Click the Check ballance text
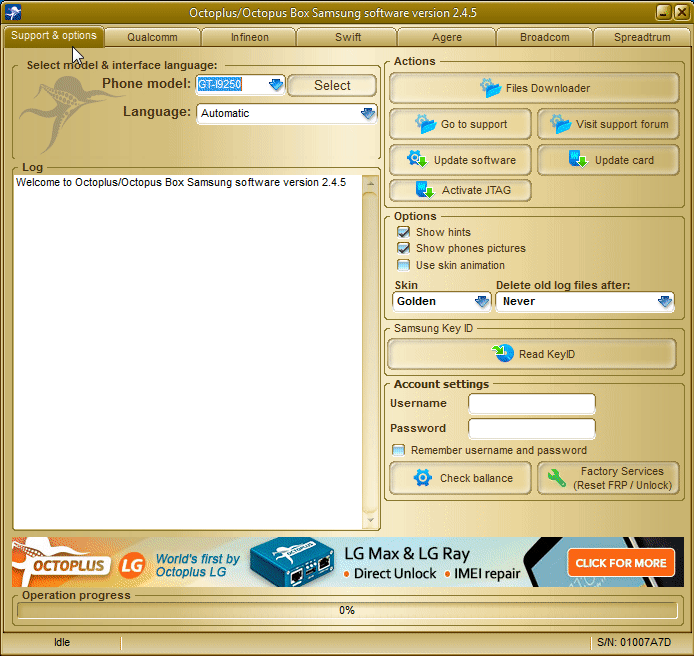Image resolution: width=694 pixels, height=656 pixels. (476, 478)
